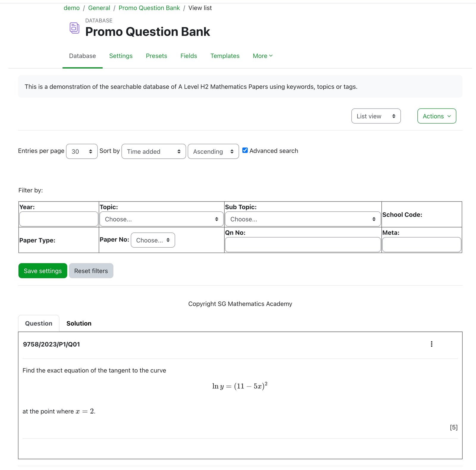Click into the Year filter field

tap(59, 219)
